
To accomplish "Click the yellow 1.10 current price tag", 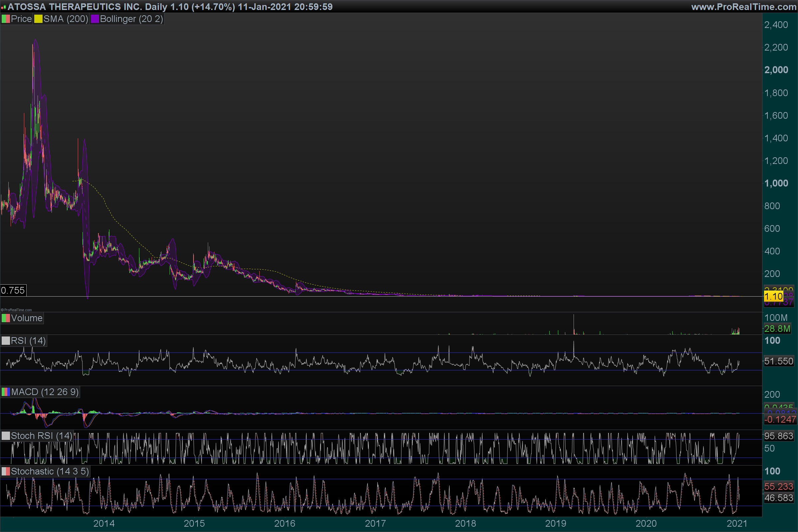I will click(773, 297).
